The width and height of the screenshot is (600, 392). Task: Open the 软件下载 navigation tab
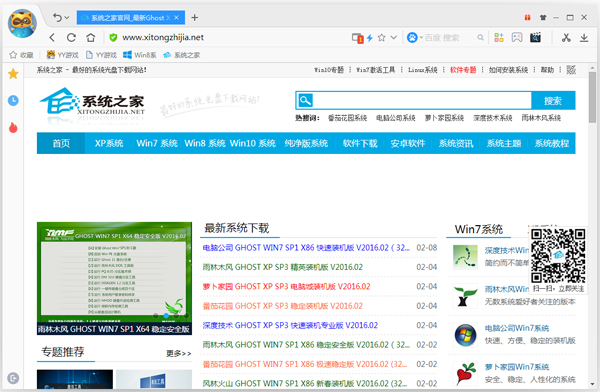360,143
